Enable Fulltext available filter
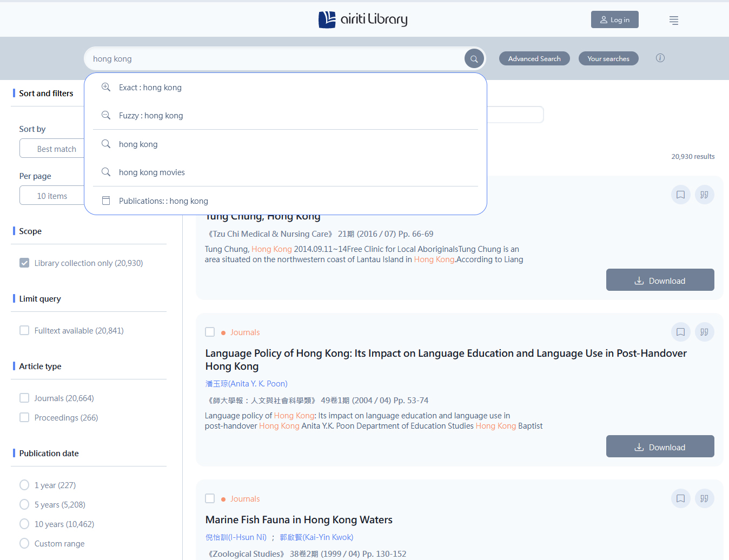 coord(24,330)
